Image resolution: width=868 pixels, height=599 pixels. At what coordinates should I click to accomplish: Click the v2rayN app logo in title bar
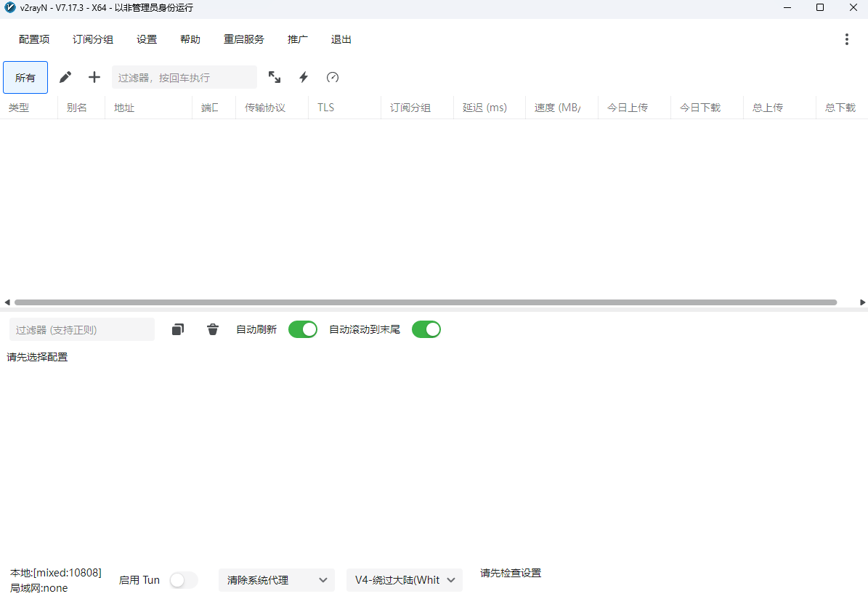coord(10,8)
